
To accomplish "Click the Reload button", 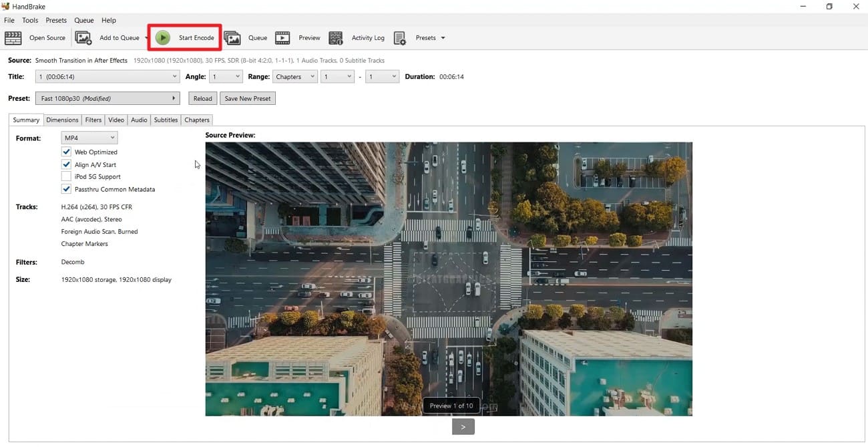I will 202,98.
